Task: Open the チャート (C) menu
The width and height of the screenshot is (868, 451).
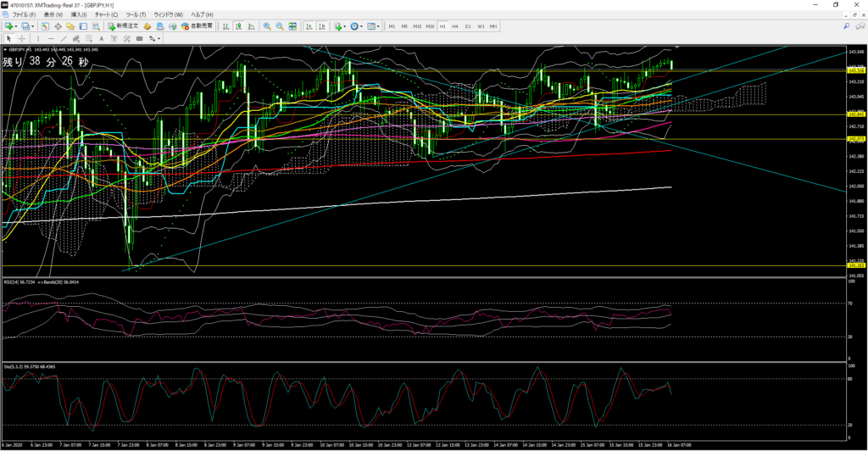Action: coord(106,15)
